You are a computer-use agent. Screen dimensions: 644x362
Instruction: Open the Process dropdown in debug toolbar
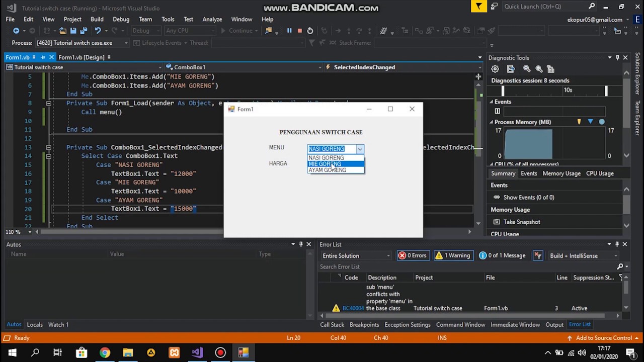pos(126,43)
